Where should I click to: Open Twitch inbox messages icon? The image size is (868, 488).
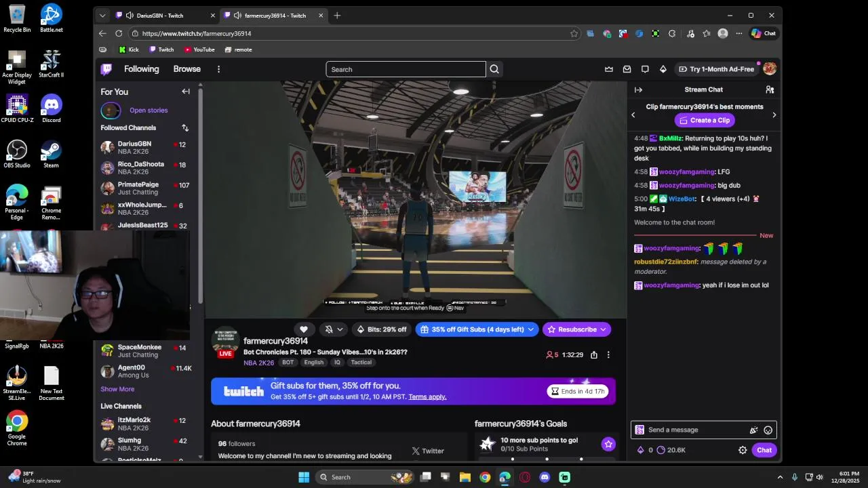pos(627,69)
